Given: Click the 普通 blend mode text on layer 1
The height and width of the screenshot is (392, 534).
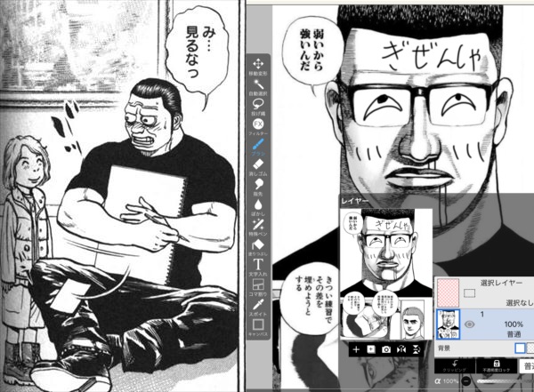Looking at the screenshot, I should pos(514,334).
